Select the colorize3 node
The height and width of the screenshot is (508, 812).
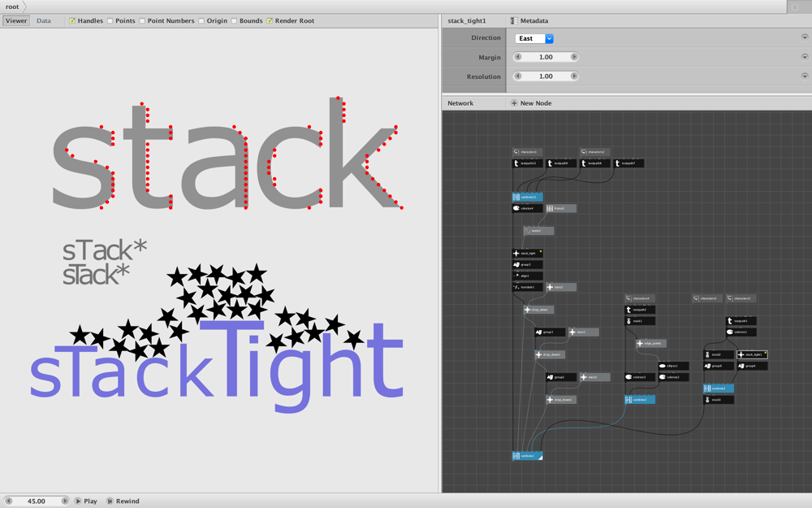click(640, 377)
